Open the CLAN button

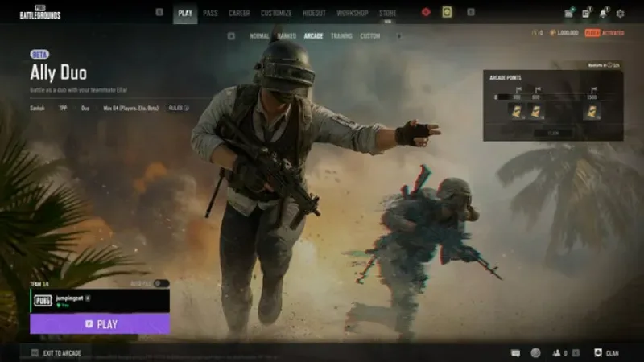(607, 353)
